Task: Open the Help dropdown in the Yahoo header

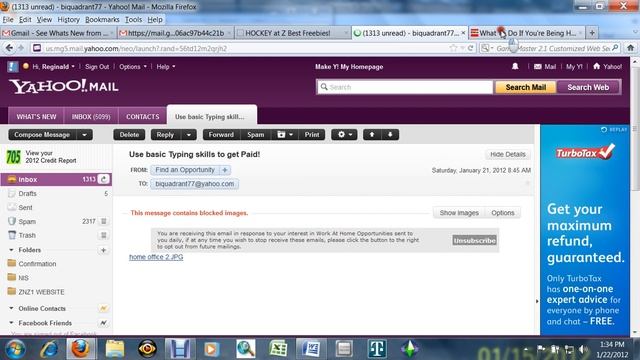Action: pos(166,67)
